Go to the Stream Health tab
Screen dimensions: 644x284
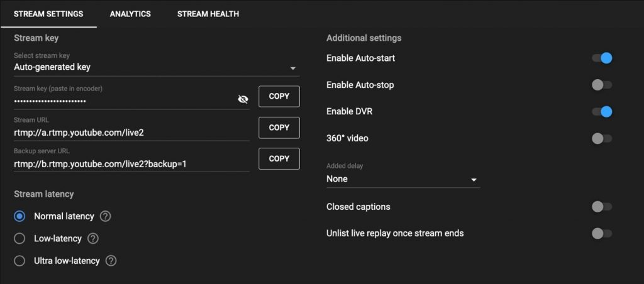pyautogui.click(x=208, y=14)
